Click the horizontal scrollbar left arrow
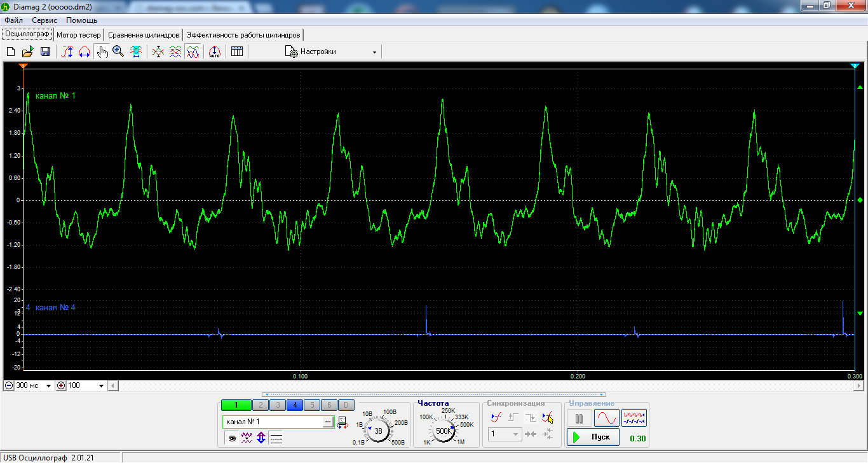868x463 pixels. 112,386
